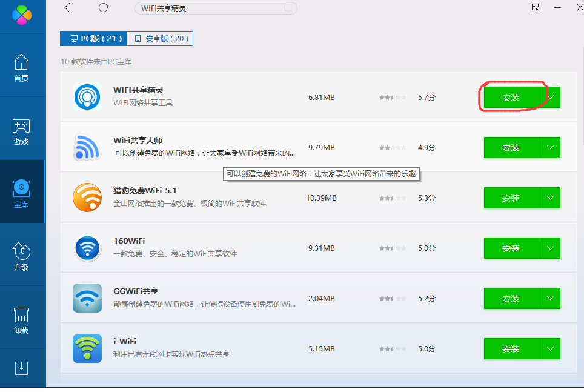Viewport: 584px width, 392px height.
Task: Switch to the 安卓版 (20) tab
Action: click(160, 38)
